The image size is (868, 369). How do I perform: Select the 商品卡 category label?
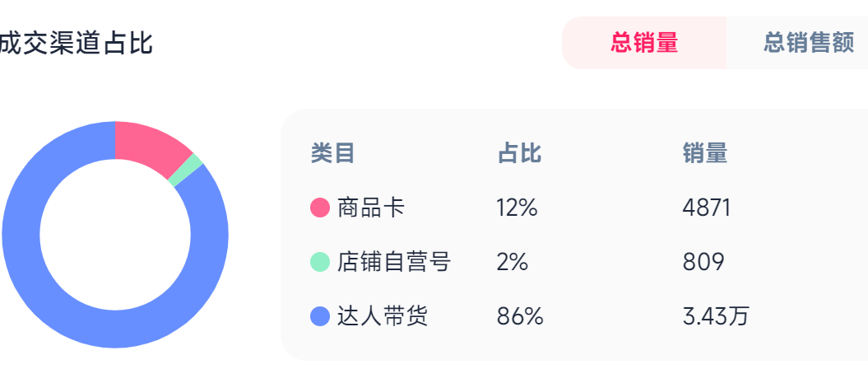tap(371, 208)
